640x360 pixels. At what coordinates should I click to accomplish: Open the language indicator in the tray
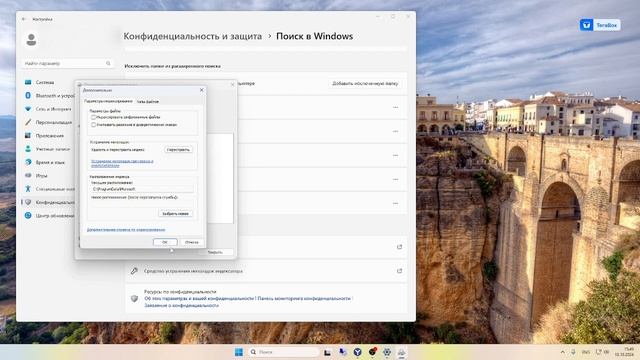click(x=586, y=352)
